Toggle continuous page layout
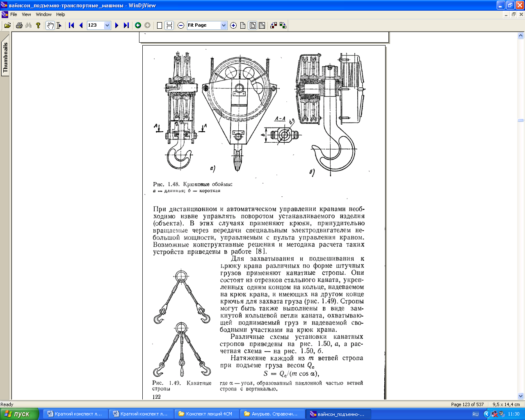Viewport: 525px width, 420px height. [x=169, y=25]
